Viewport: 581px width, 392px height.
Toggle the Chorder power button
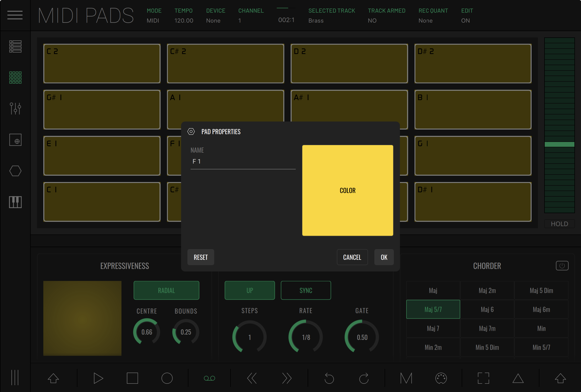562,266
